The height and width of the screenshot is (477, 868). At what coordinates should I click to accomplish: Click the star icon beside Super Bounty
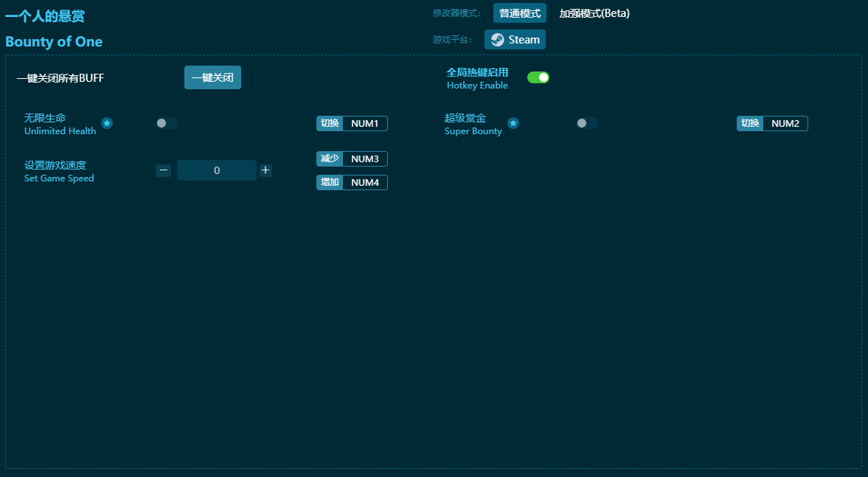pyautogui.click(x=513, y=123)
